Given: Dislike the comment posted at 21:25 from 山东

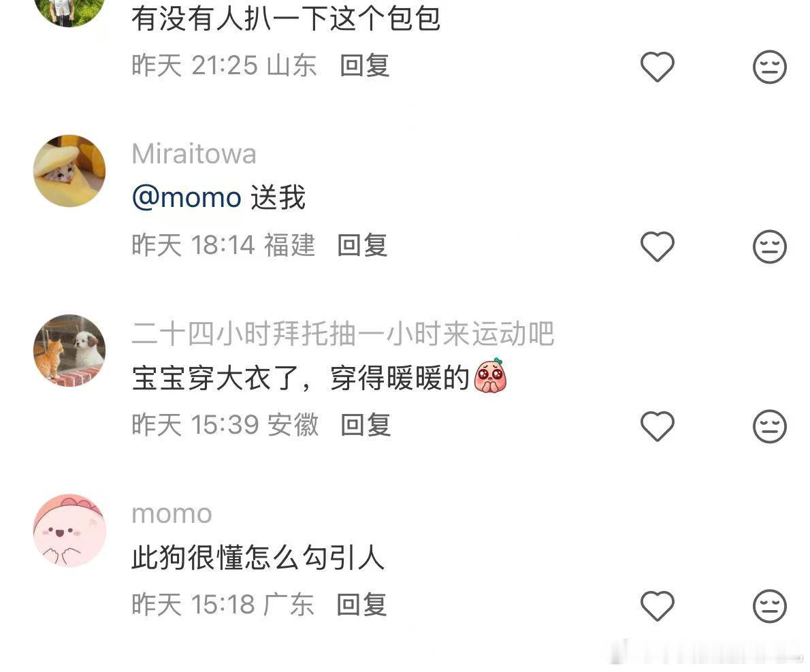Looking at the screenshot, I should pos(770,67).
